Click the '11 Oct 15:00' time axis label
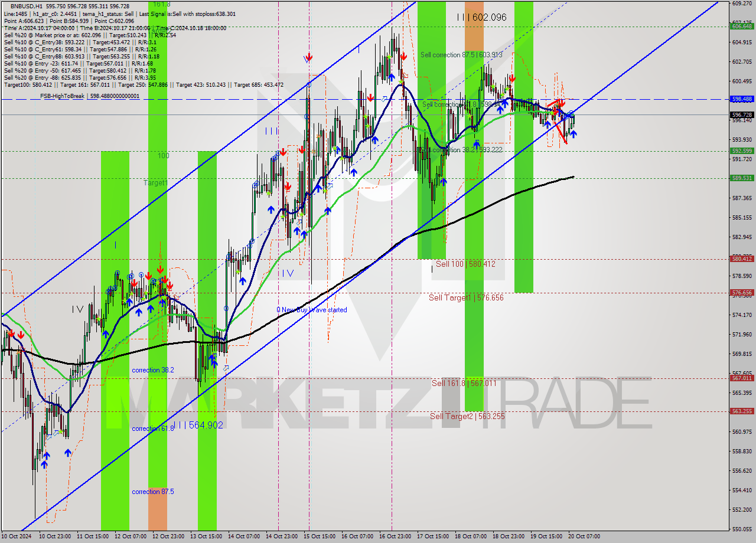The width and height of the screenshot is (756, 543). (x=92, y=537)
